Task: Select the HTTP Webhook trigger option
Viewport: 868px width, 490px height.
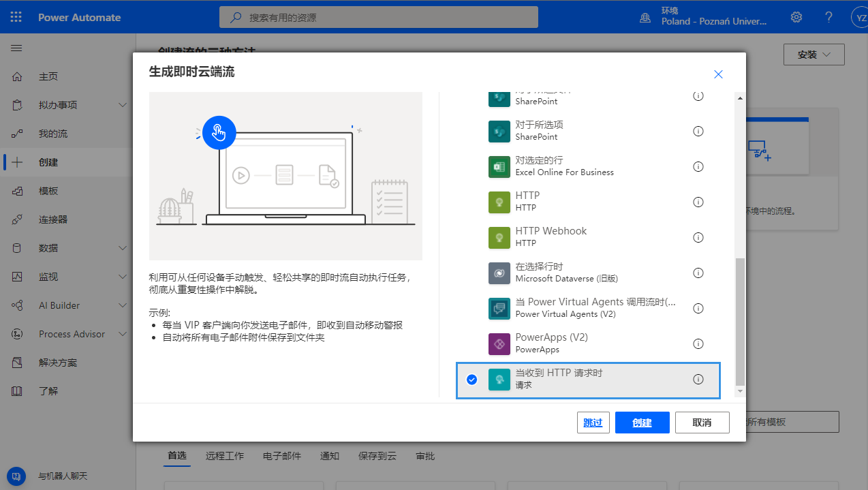Action: point(588,237)
